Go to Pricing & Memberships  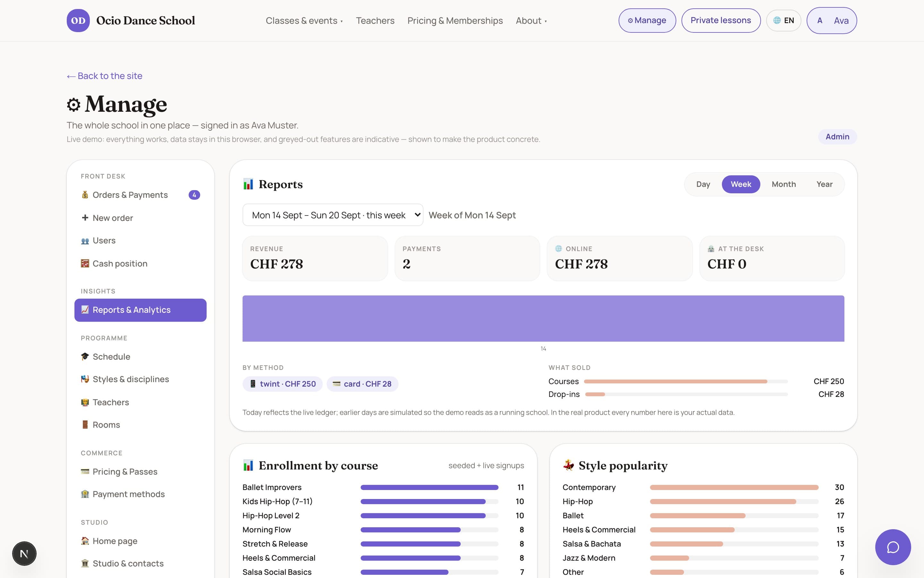click(455, 21)
